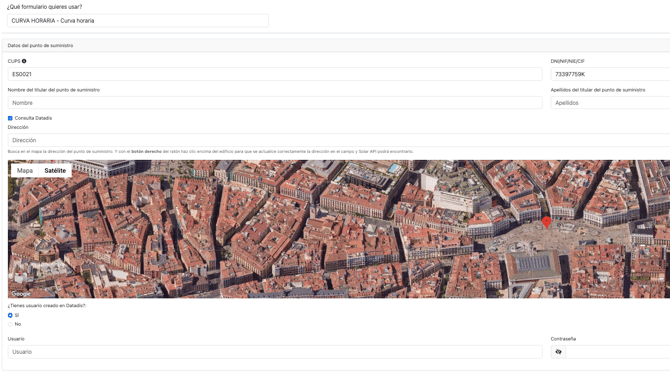Screen dimensions: 670x376
Task: Toggle password visibility eye icon
Action: 558,352
